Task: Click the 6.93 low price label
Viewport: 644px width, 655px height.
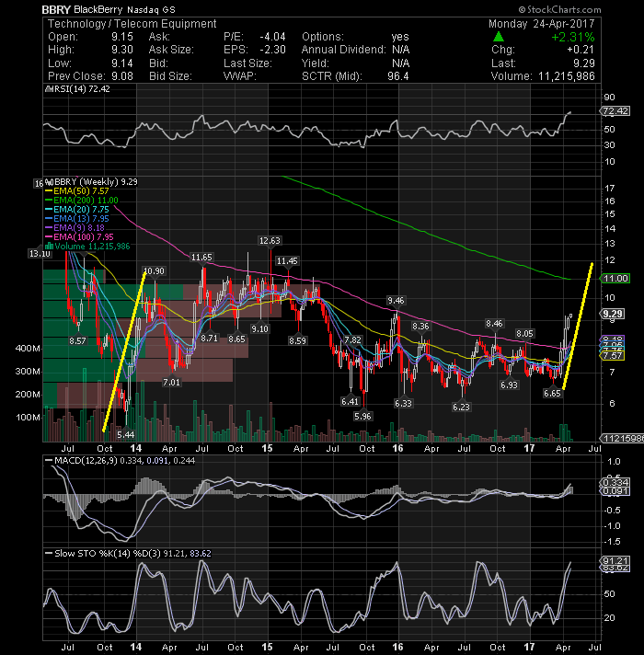Action: coord(509,385)
